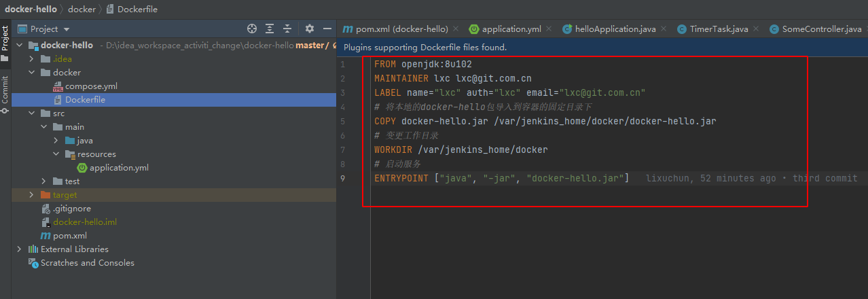
Task: Click the External Libraries icon
Action: click(x=33, y=249)
